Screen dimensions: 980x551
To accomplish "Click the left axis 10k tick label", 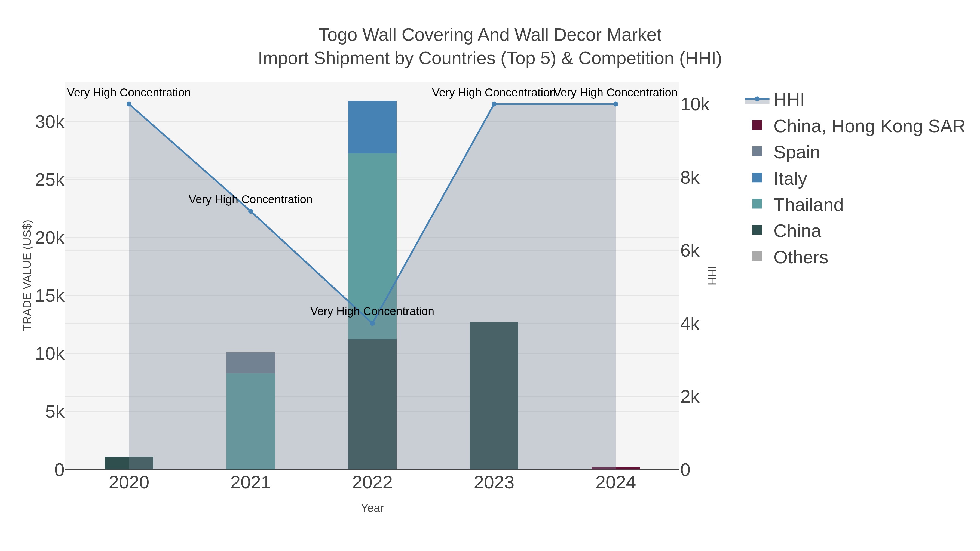I will coord(50,354).
